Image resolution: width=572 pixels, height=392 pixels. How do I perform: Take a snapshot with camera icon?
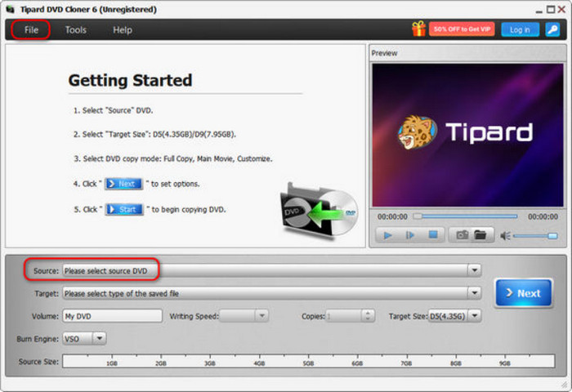462,235
